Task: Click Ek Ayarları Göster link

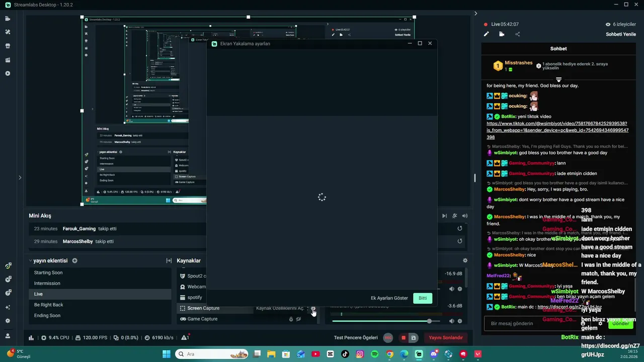Action: click(x=389, y=298)
